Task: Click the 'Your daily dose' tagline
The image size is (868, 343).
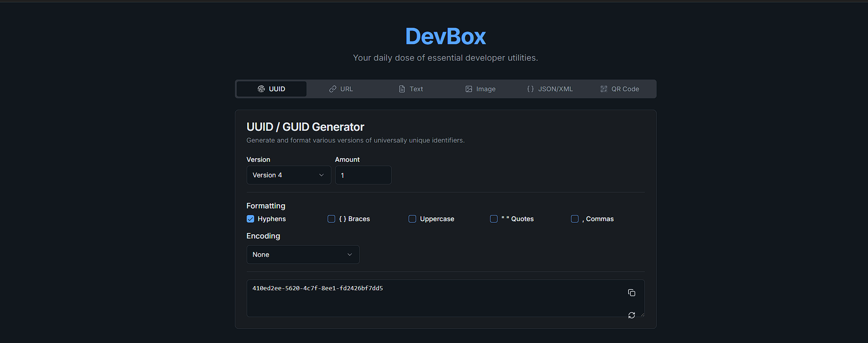Action: (445, 58)
